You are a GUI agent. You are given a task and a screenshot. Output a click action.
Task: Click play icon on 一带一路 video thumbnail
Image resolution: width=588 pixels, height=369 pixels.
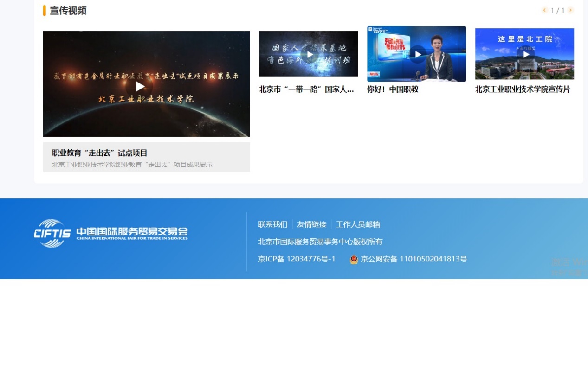coord(310,54)
